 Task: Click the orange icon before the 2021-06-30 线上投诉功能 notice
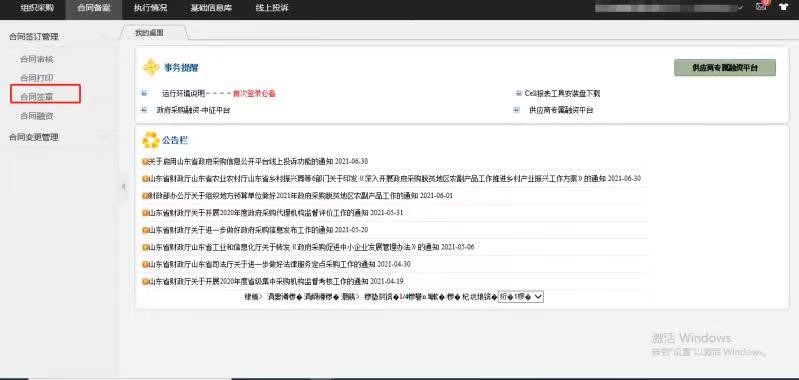click(x=145, y=161)
